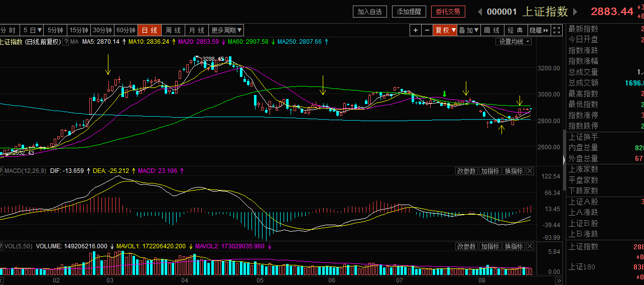
Task: Close the VOL indicator panel
Action: (530, 246)
